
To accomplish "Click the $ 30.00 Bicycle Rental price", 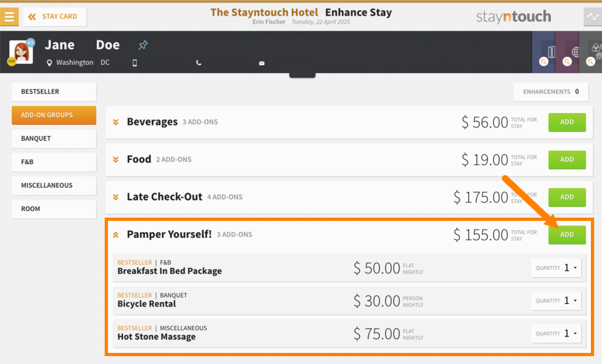I will click(x=377, y=301).
